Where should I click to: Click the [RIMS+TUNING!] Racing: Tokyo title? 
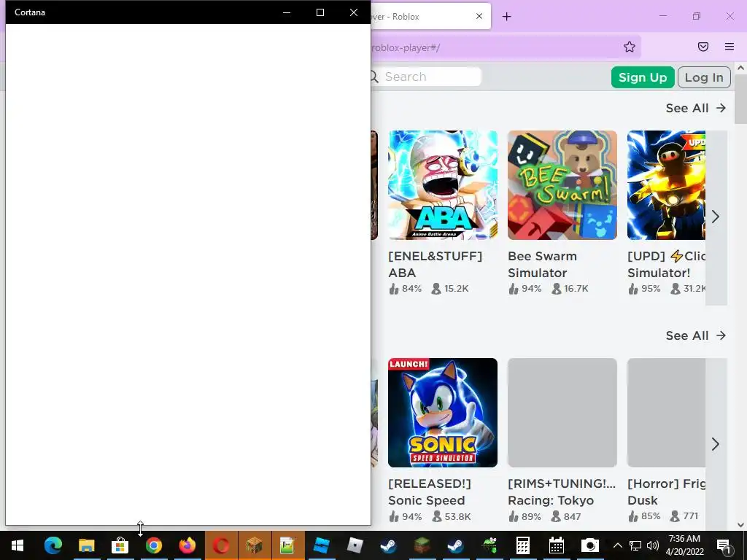(561, 492)
